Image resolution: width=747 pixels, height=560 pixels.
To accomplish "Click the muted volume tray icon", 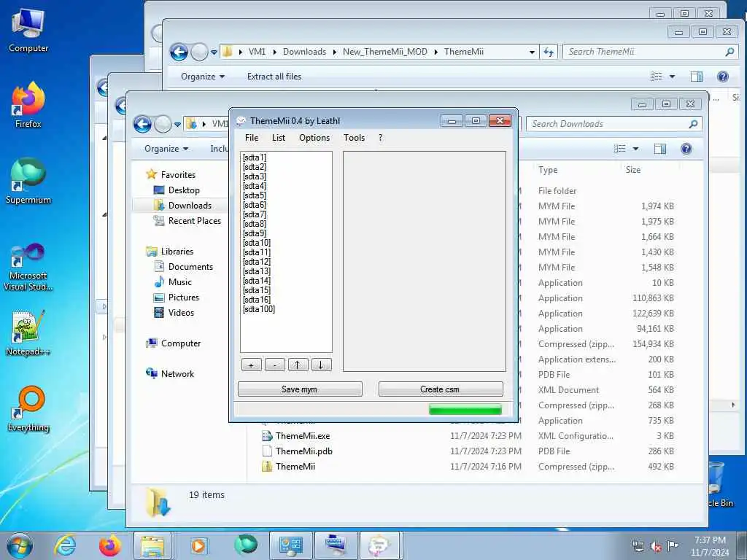I will [656, 547].
